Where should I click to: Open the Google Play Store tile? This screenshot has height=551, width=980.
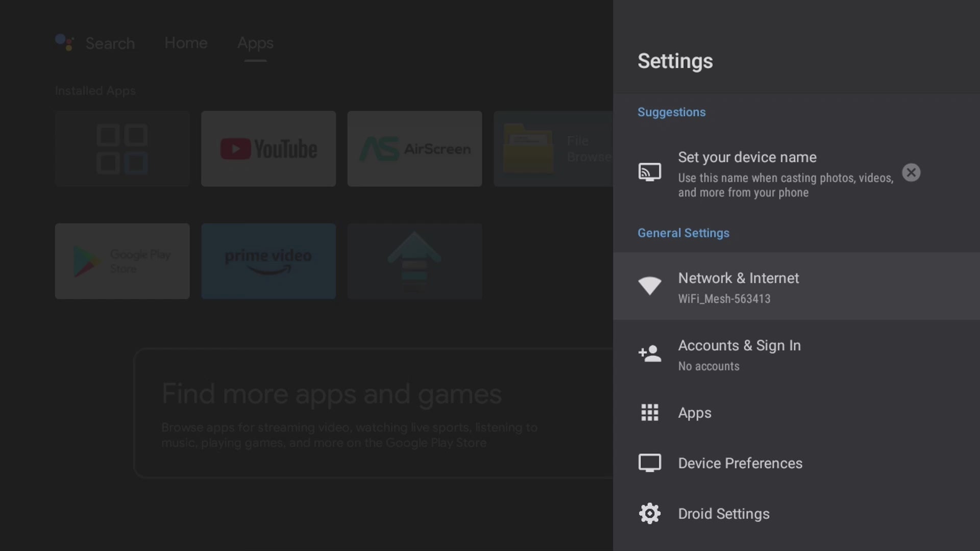click(x=122, y=261)
